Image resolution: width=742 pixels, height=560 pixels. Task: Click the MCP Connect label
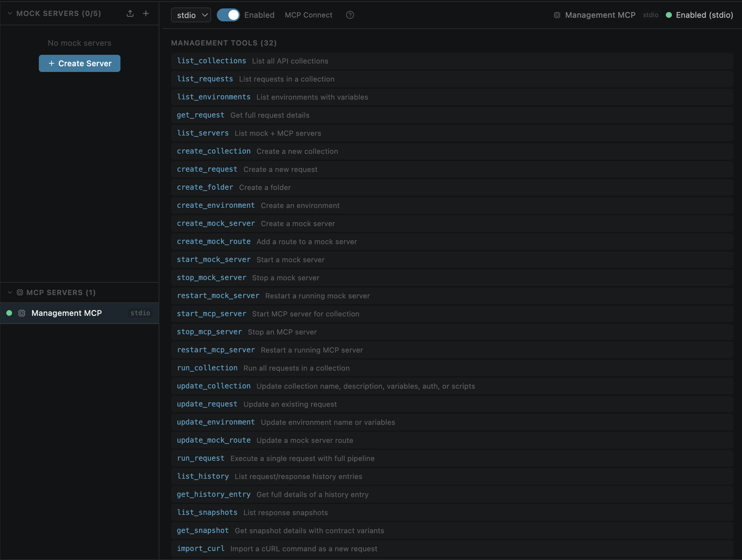pos(309,15)
